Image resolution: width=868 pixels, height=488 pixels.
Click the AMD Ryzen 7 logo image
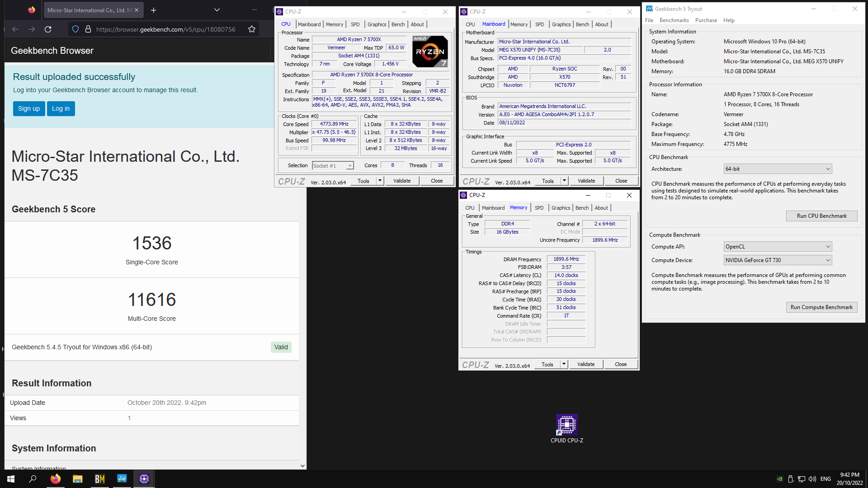click(x=430, y=52)
